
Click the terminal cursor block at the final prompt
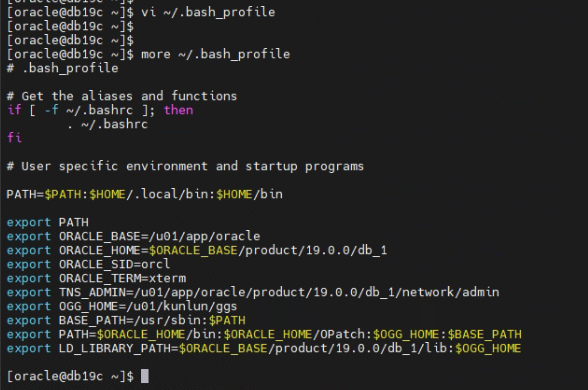pyautogui.click(x=145, y=376)
